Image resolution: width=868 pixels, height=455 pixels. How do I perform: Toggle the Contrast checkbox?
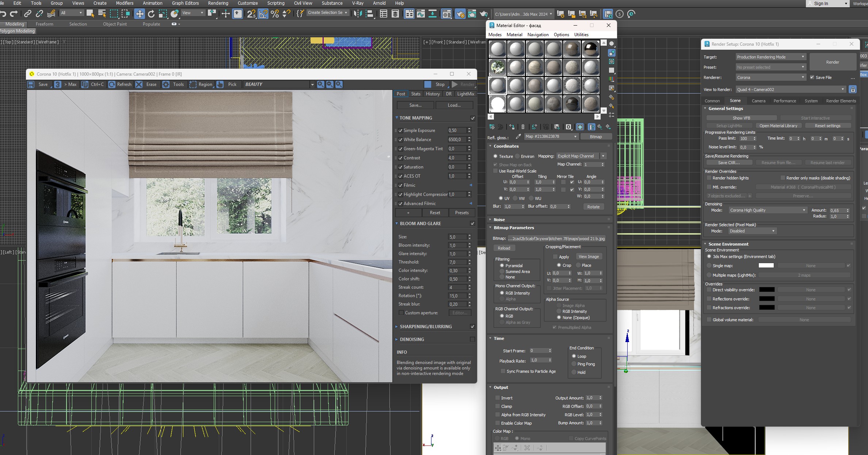[400, 158]
